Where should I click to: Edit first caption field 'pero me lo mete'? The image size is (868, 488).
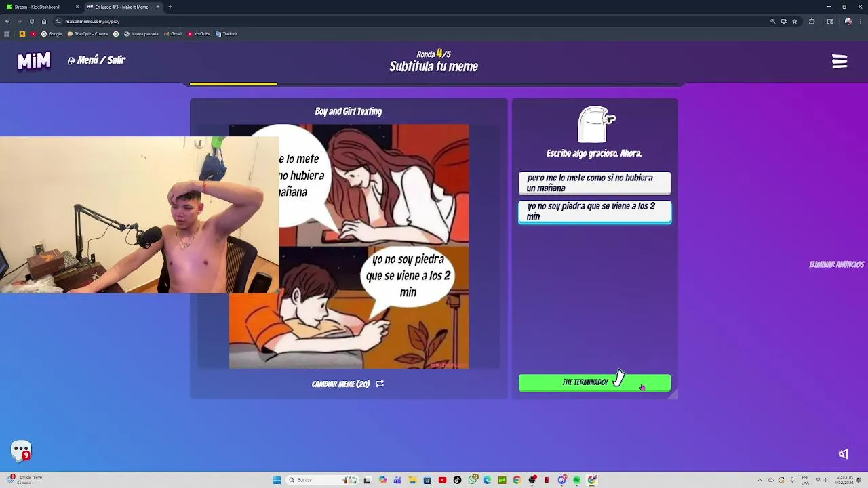pyautogui.click(x=595, y=183)
